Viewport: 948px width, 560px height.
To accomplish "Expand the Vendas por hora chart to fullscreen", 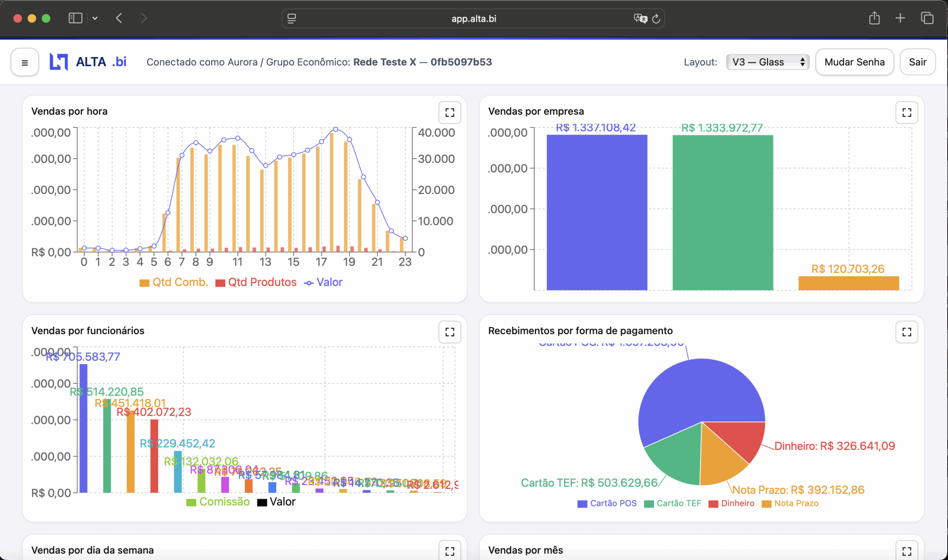I will pos(449,113).
